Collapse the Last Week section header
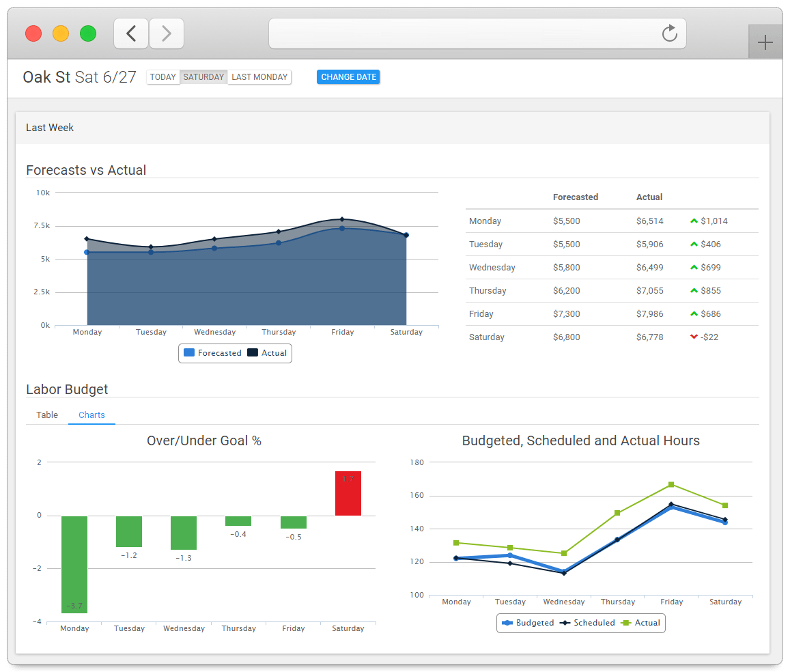The height and width of the screenshot is (672, 790). (49, 127)
